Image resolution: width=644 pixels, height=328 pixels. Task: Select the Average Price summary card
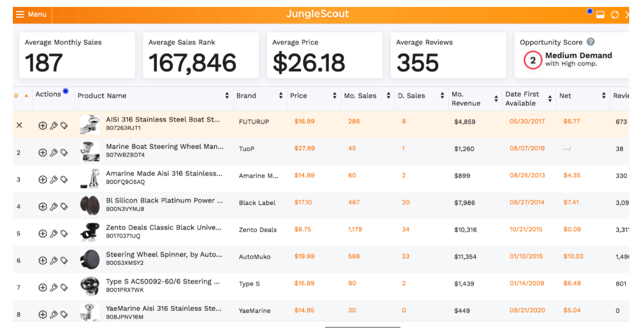pyautogui.click(x=324, y=55)
